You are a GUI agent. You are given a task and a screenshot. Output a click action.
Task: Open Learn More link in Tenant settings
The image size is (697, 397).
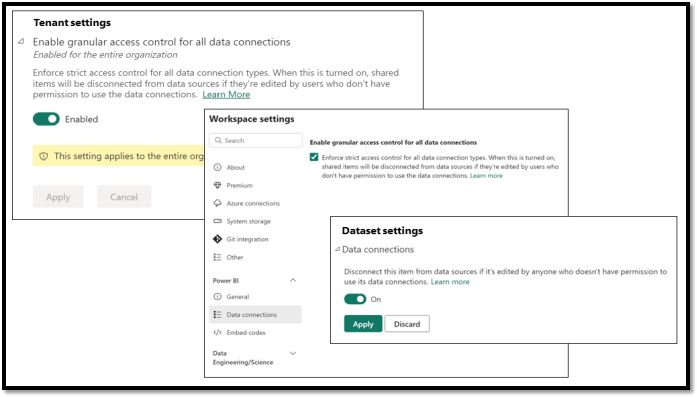[226, 95]
